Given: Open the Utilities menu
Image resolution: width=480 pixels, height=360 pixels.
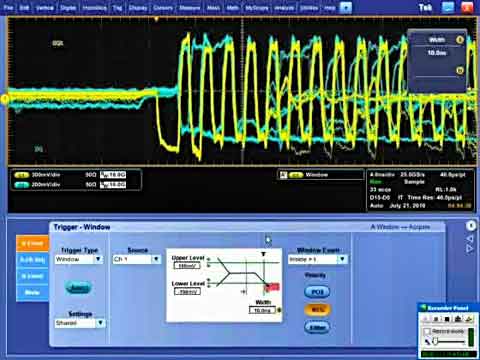Looking at the screenshot, I should coord(309,7).
